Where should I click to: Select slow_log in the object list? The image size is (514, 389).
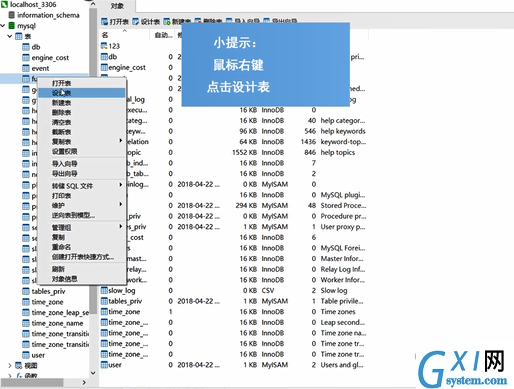tap(118, 290)
